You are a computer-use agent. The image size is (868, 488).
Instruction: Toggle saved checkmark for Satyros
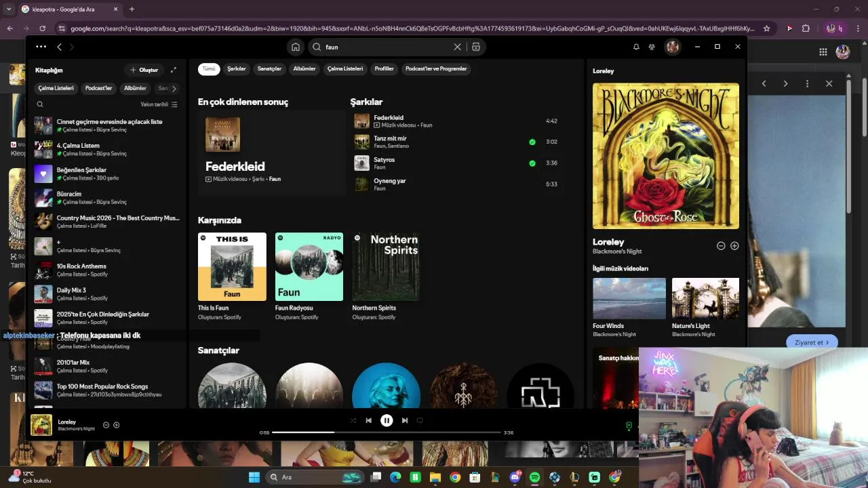point(532,163)
